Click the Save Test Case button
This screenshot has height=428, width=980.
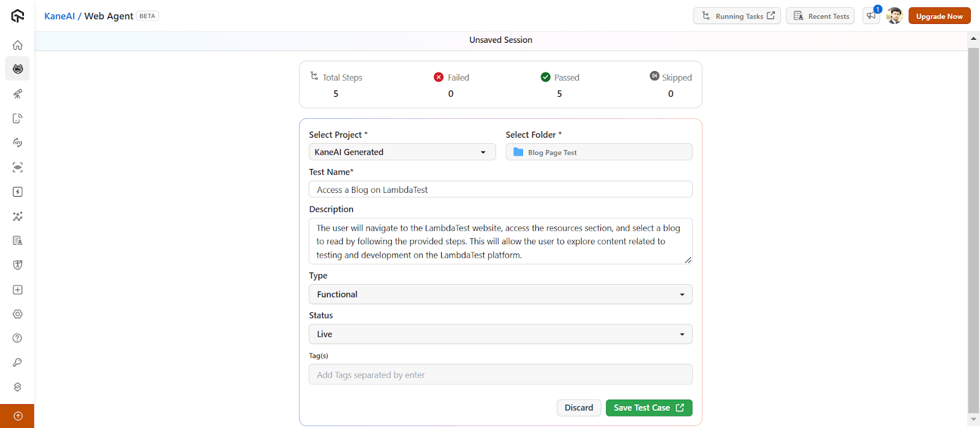pos(649,408)
